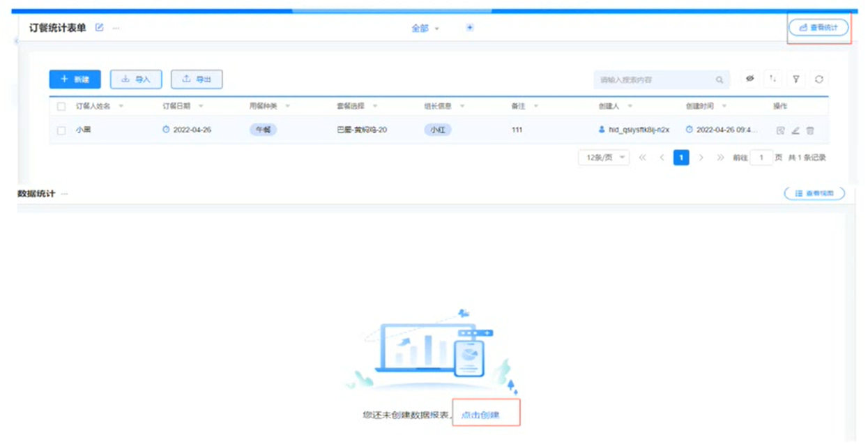
Task: Open the 订餐人姓名 column dropdown arrow
Action: click(121, 106)
